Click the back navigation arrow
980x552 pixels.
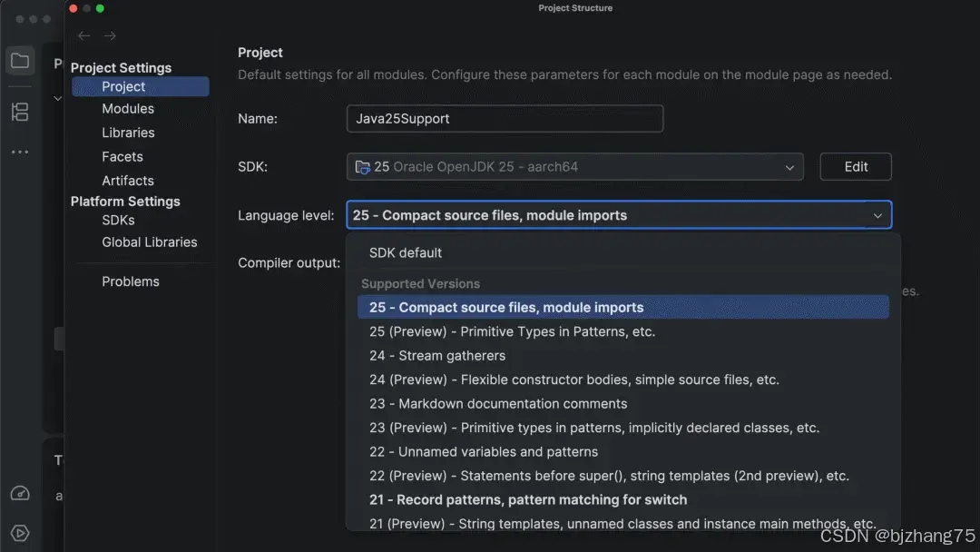(x=84, y=35)
